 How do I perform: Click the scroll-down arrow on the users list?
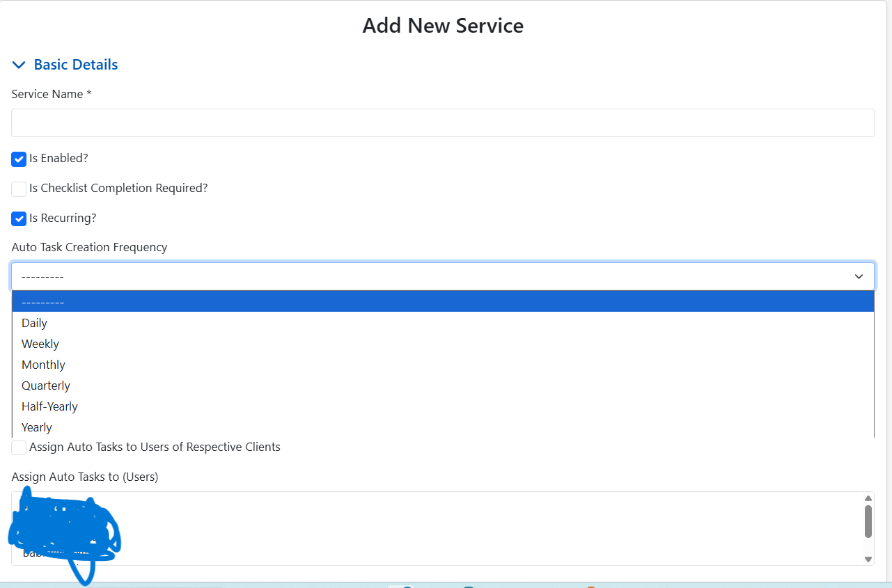click(x=868, y=559)
